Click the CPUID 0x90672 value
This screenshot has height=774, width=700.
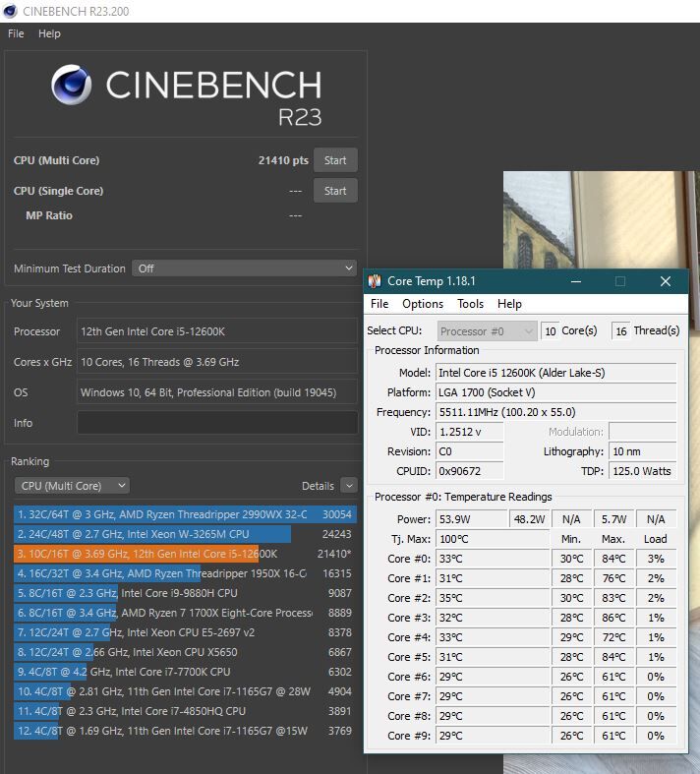pyautogui.click(x=470, y=471)
